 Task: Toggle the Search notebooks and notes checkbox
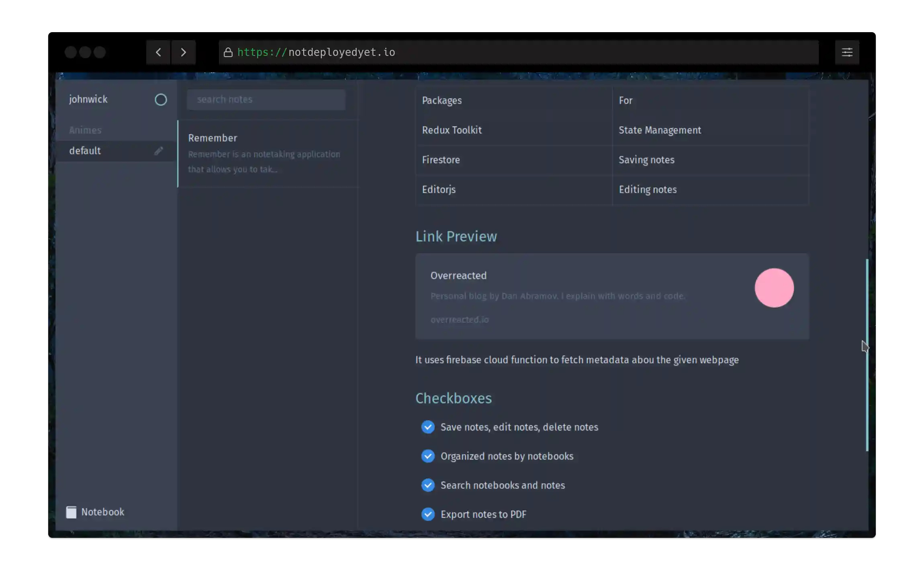(427, 485)
